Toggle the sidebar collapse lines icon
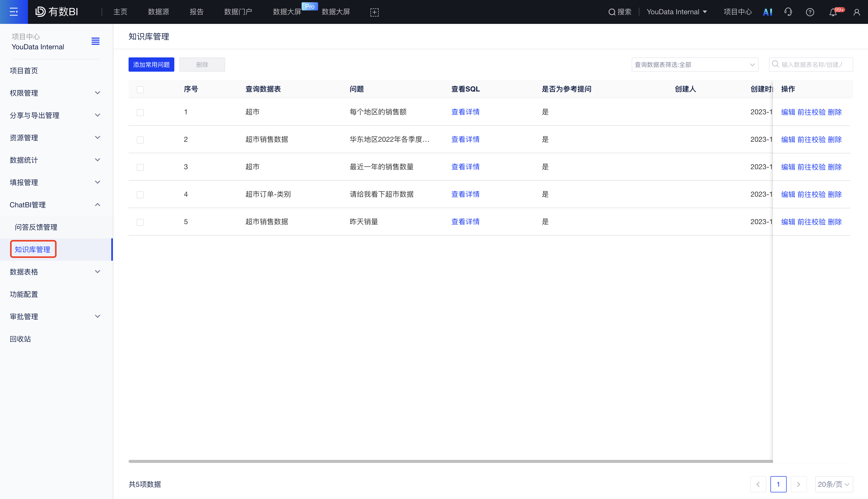The width and height of the screenshot is (868, 499). pyautogui.click(x=95, y=41)
